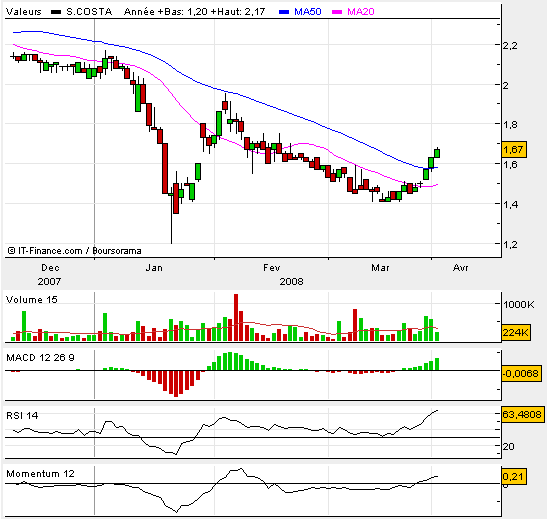The image size is (548, 519).
Task: Click the '2007' year label
Action: (49, 281)
